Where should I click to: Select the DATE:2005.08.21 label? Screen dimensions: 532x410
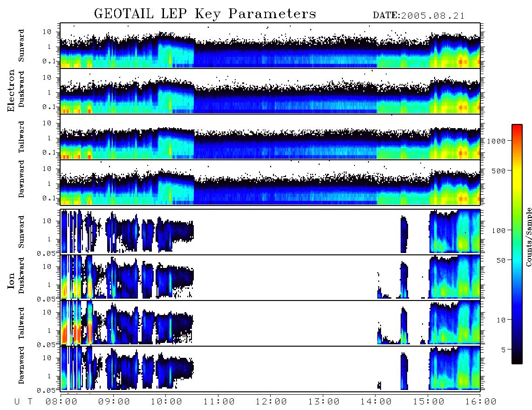pyautogui.click(x=418, y=16)
